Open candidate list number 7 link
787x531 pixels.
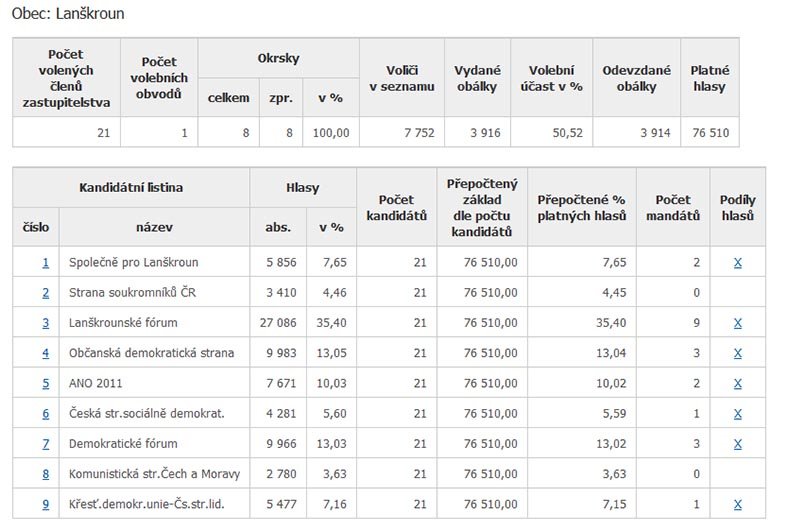pos(46,444)
